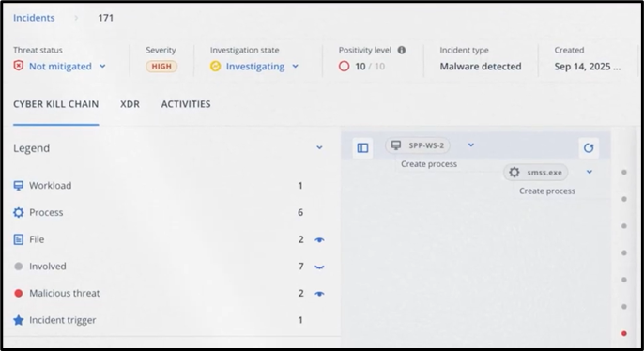Click the topmost gray minimap marker
The image size is (644, 351).
tap(624, 172)
